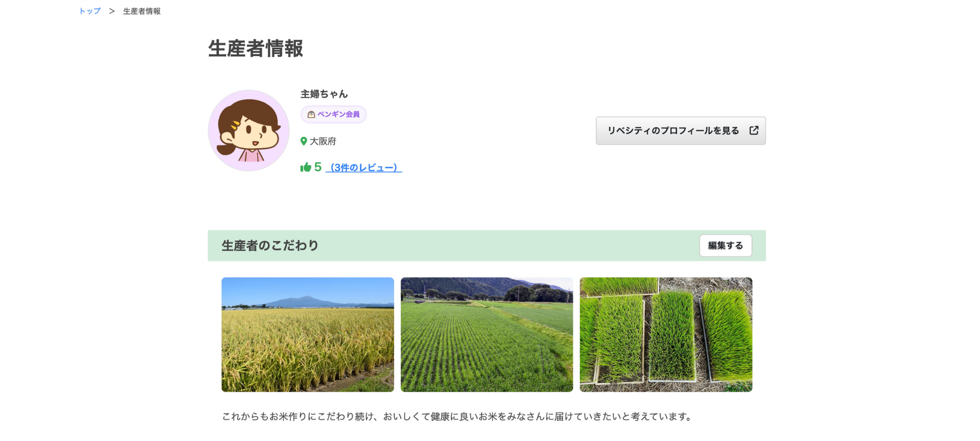The image size is (980, 441).
Task: Open リベシティのプロフィールを見る button
Action: click(x=681, y=131)
